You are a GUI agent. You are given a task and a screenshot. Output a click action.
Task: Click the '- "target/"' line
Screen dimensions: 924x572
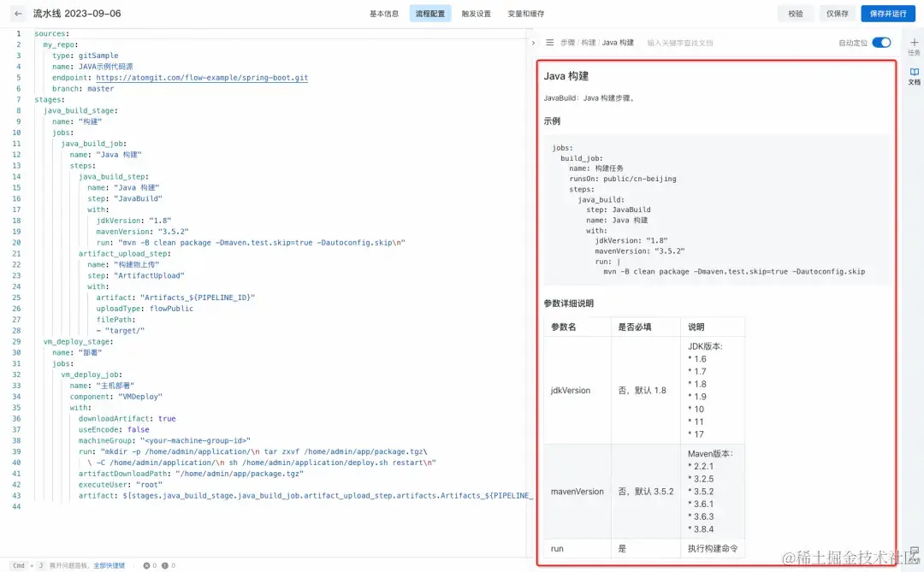click(121, 331)
